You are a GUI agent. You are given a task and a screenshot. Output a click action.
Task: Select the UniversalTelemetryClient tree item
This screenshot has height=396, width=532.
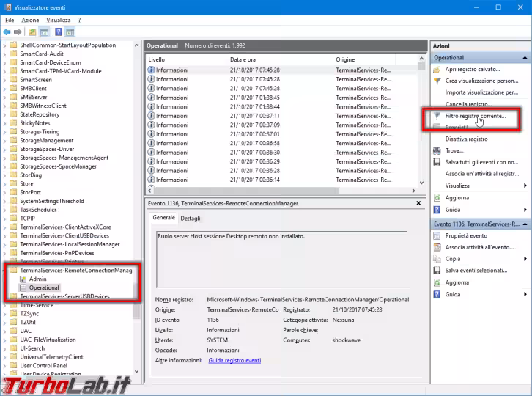(51, 357)
